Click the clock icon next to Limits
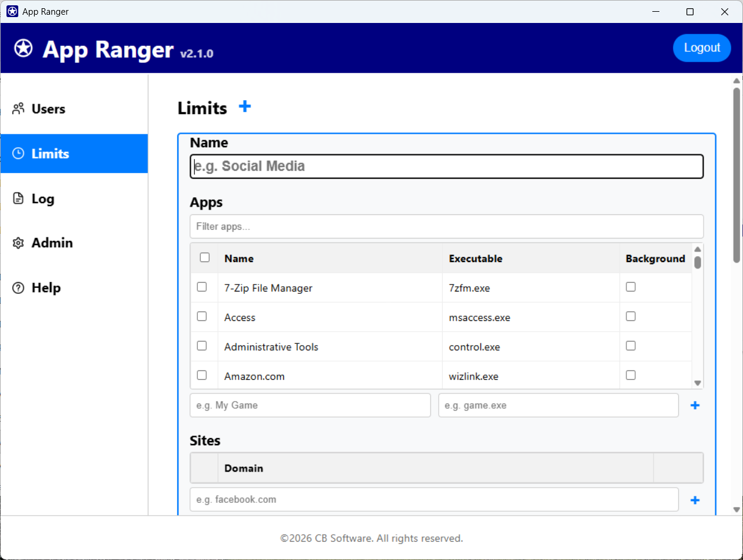 coord(18,153)
